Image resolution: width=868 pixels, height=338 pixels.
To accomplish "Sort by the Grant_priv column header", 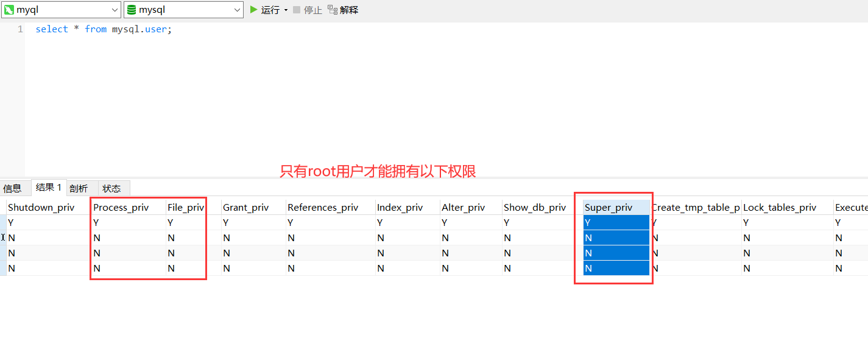I will (x=245, y=208).
